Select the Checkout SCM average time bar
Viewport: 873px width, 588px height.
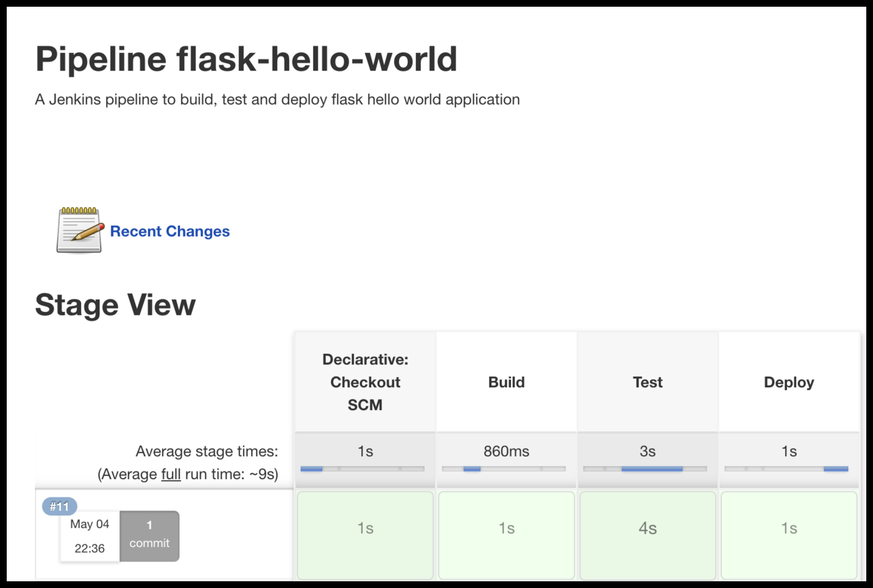coord(363,469)
